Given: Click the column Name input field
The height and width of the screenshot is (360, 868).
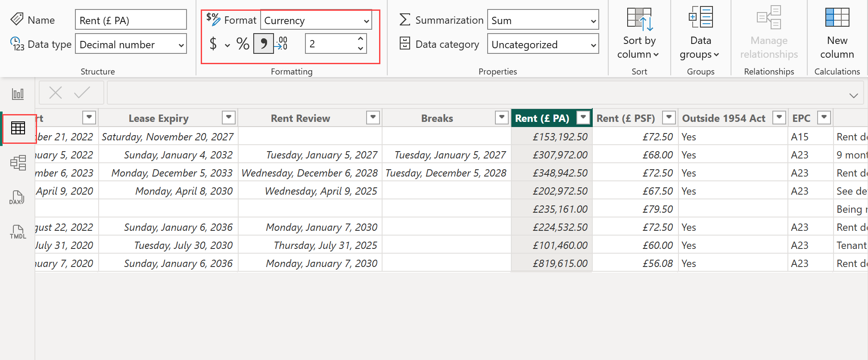Looking at the screenshot, I should click(x=131, y=20).
